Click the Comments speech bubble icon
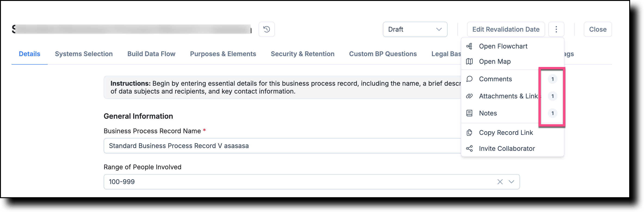 pyautogui.click(x=469, y=79)
